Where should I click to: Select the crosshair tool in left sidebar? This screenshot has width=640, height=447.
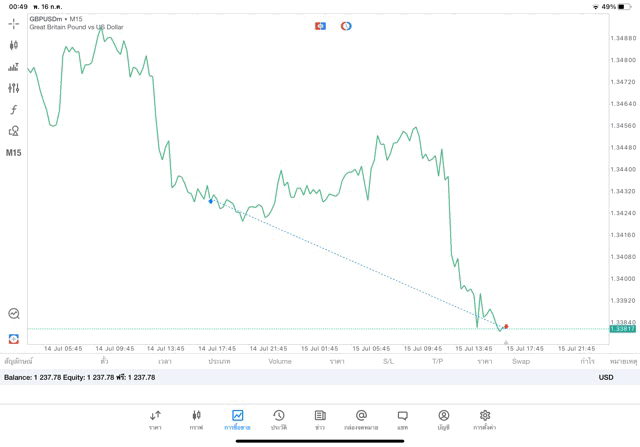point(14,23)
